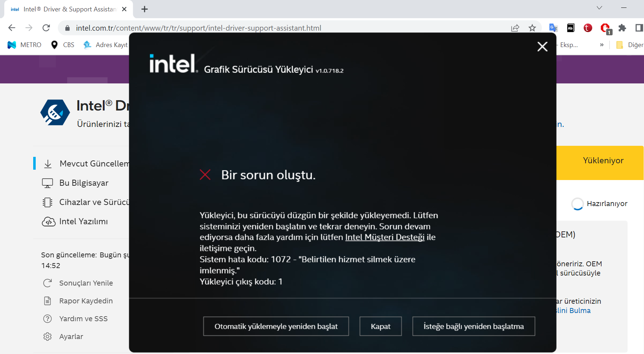
Task: Click the Son güncelleme timestamp text
Action: click(85, 260)
